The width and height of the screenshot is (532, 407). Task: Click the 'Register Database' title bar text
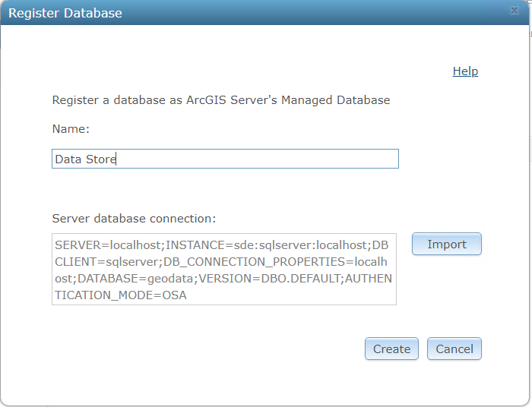click(65, 13)
